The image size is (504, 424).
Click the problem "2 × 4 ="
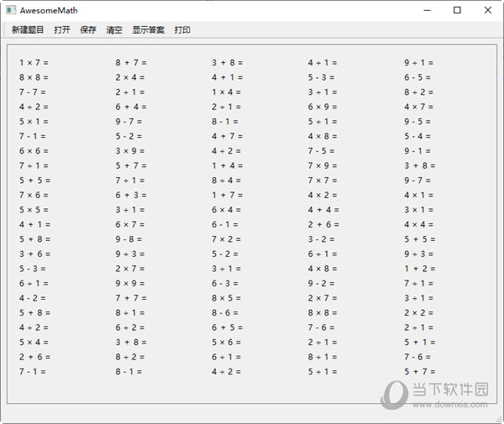[x=130, y=77]
